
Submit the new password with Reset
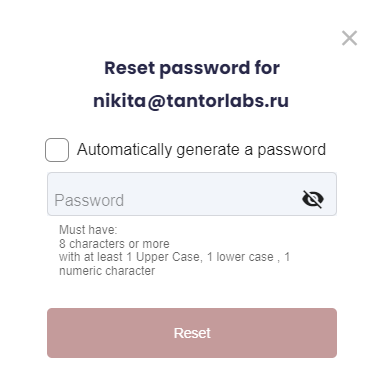coord(192,333)
